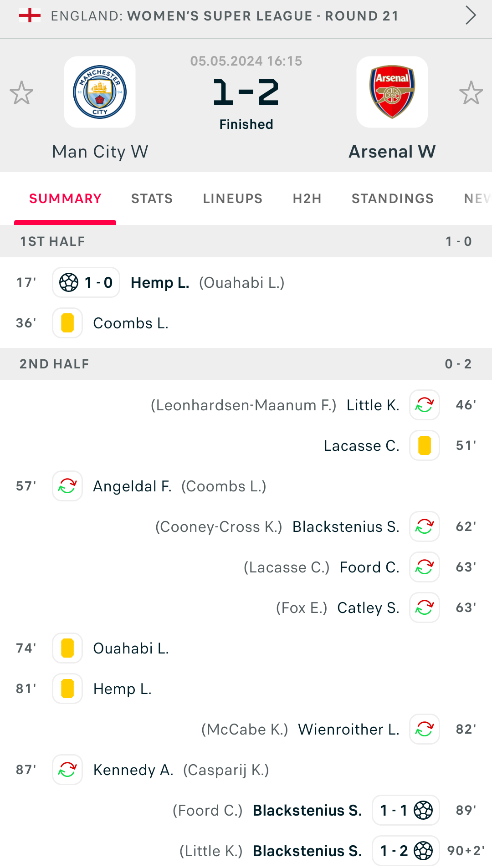The height and width of the screenshot is (868, 492).
Task: Click the 1-1 goal icon at 89'
Action: [406, 810]
